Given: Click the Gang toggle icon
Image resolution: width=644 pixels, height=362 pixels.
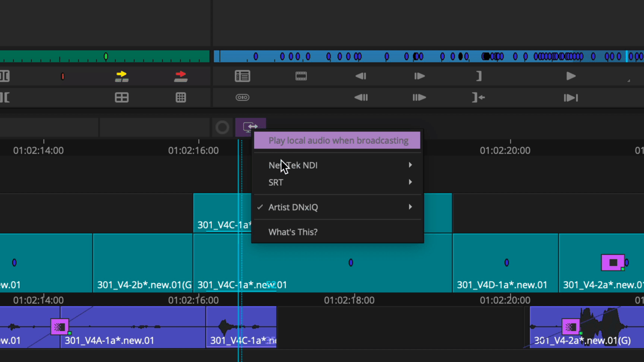Looking at the screenshot, I should [x=242, y=98].
